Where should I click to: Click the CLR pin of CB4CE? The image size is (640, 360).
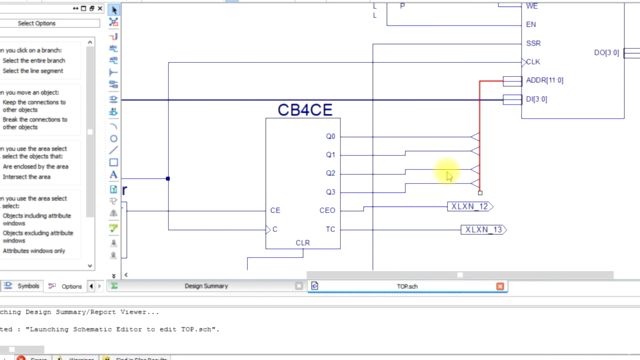[303, 243]
